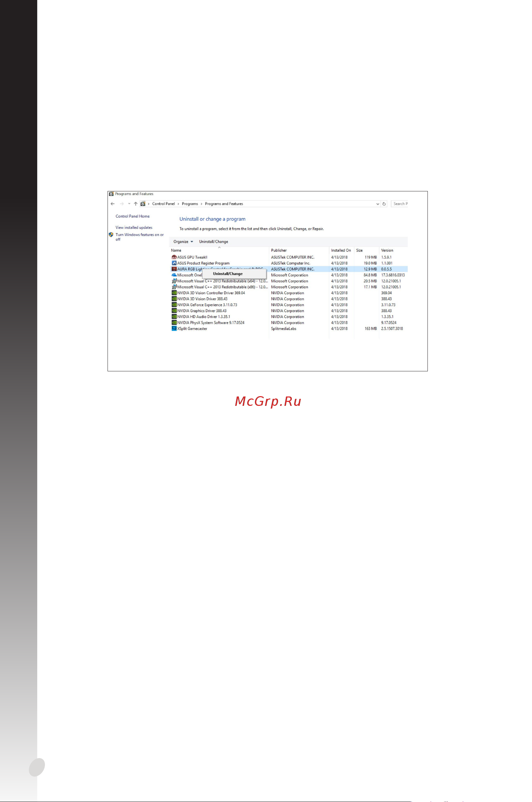This screenshot has height=802, width=532.
Task: Select NVIDIA Graphics Driver 388.43 name
Action: 202,311
